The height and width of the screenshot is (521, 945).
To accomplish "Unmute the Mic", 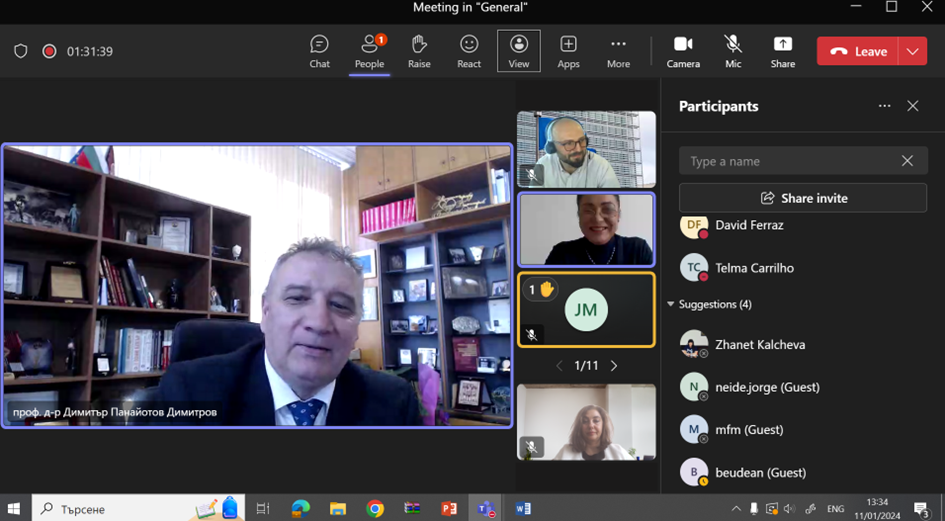I will coord(733,51).
